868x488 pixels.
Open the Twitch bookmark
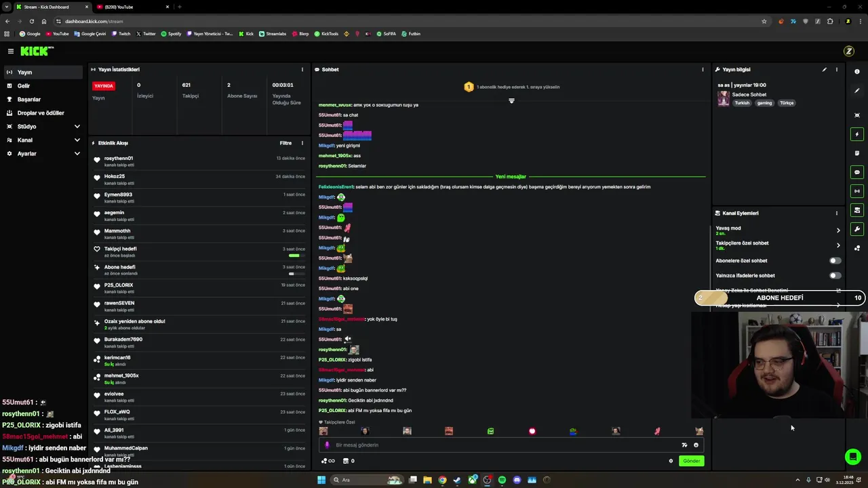coord(121,33)
